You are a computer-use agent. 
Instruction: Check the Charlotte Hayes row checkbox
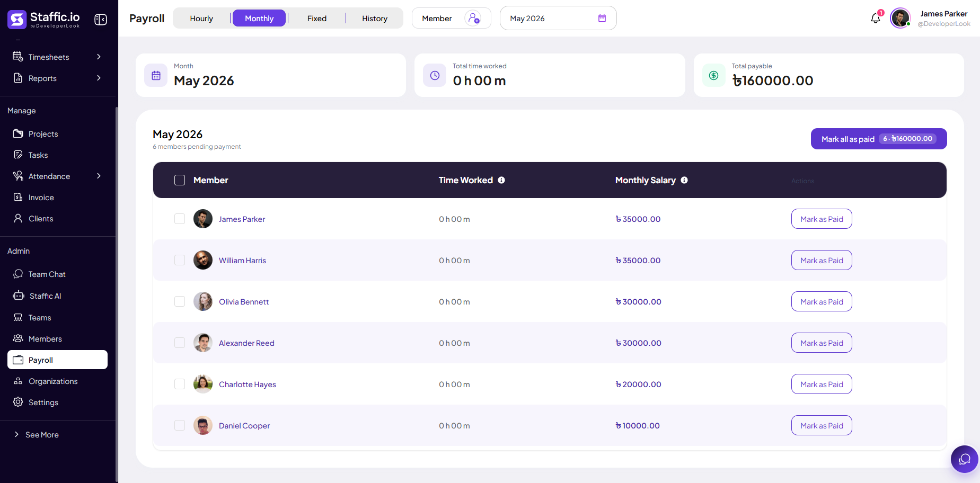click(180, 384)
